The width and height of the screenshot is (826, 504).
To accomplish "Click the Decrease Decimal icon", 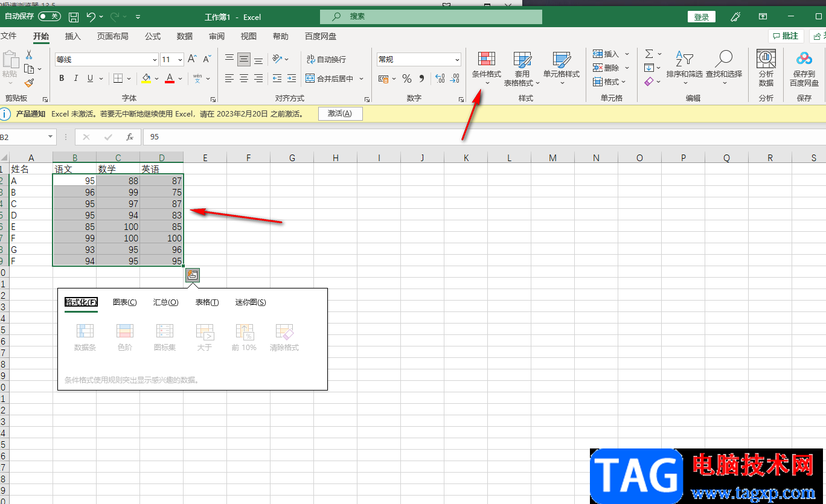I will [455, 78].
